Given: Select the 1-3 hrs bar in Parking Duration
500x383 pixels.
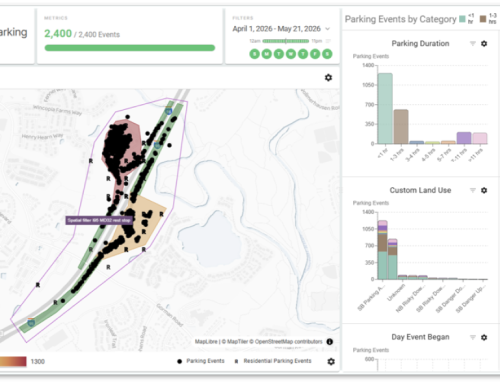Looking at the screenshot, I should tap(401, 127).
